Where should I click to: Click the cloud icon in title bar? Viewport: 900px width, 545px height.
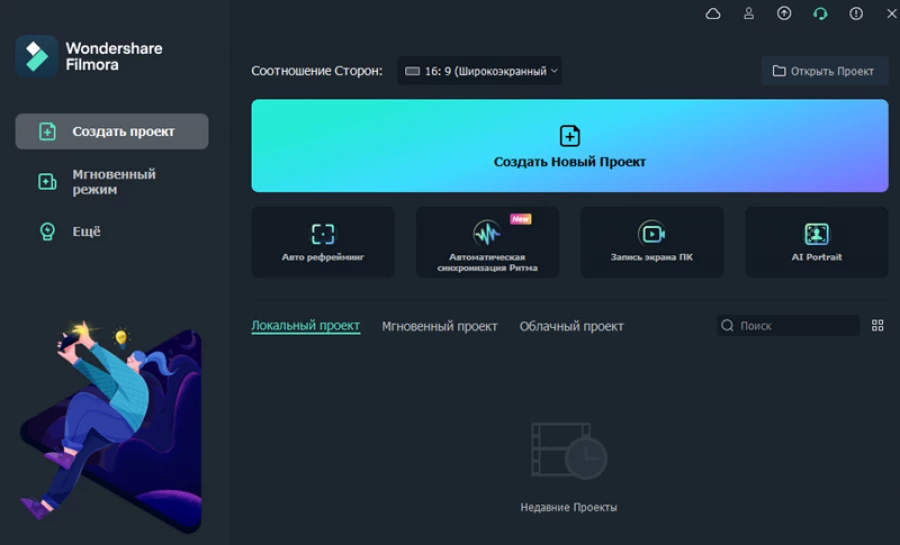point(713,14)
